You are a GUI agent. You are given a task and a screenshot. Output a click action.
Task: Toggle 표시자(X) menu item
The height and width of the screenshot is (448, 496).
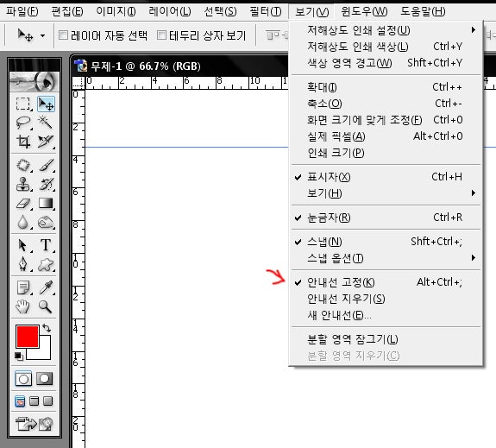(x=386, y=177)
